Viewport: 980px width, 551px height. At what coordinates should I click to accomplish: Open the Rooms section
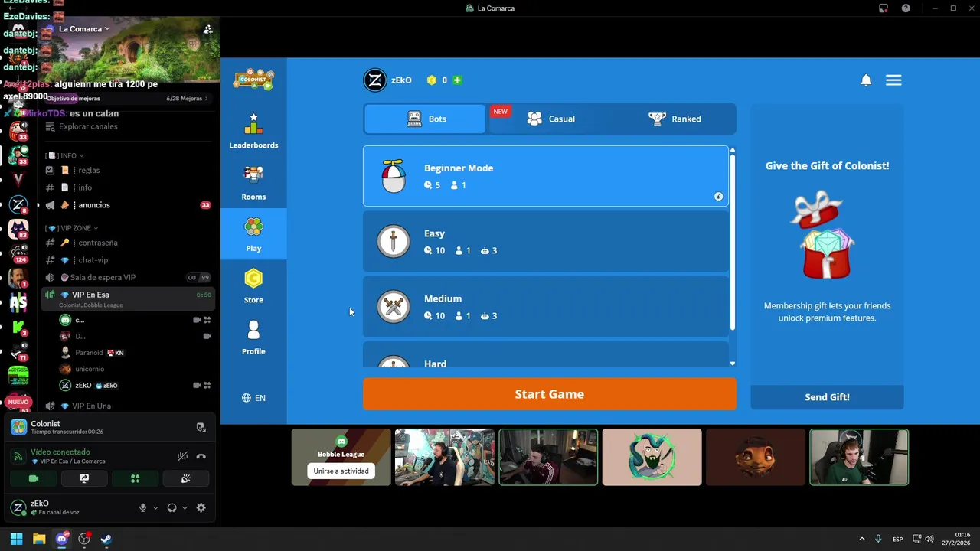(x=253, y=183)
